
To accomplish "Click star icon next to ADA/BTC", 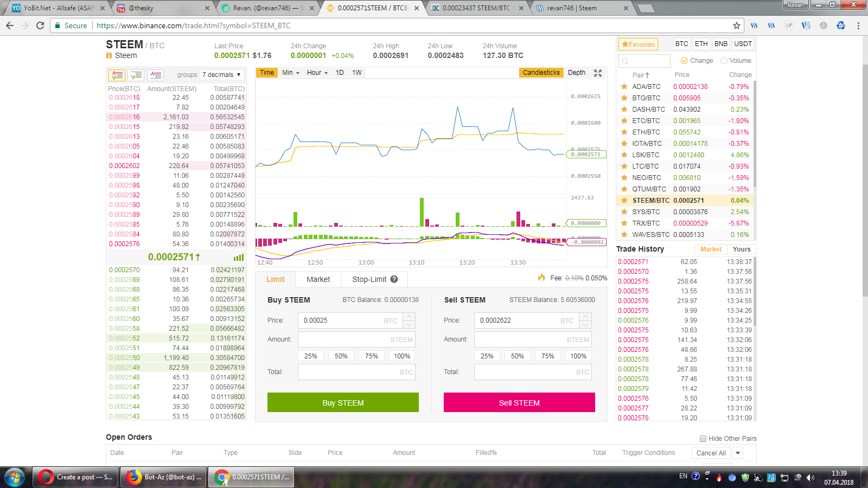I will tap(624, 87).
